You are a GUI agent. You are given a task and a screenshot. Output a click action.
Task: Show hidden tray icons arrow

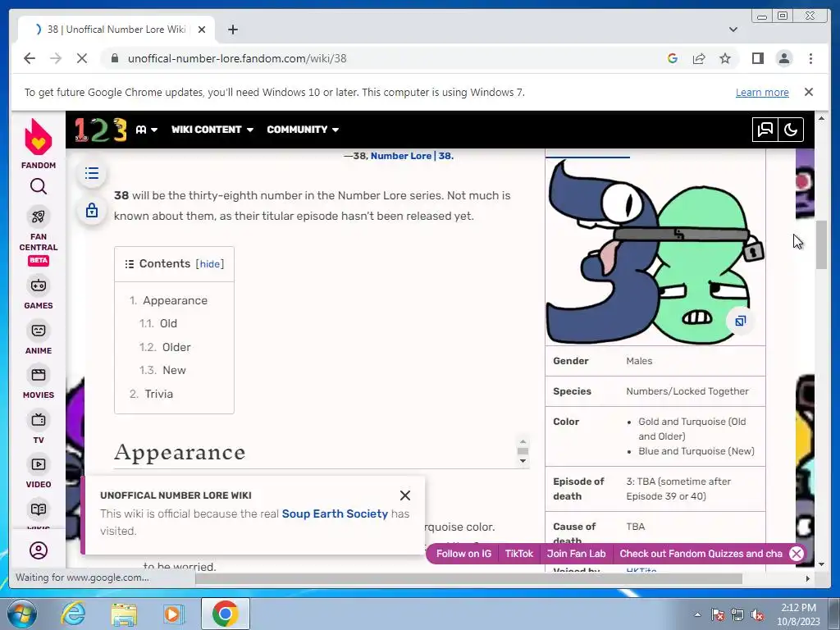pos(697,614)
